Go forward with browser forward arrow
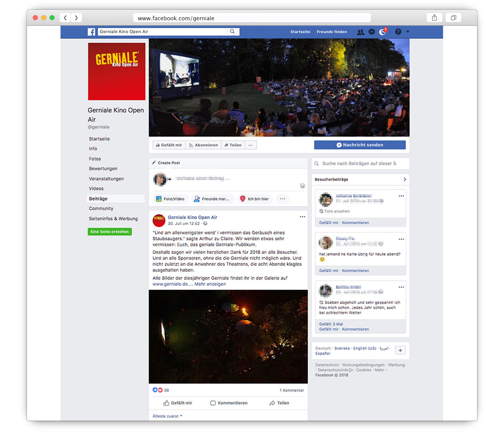The width and height of the screenshot is (504, 440). tap(76, 18)
